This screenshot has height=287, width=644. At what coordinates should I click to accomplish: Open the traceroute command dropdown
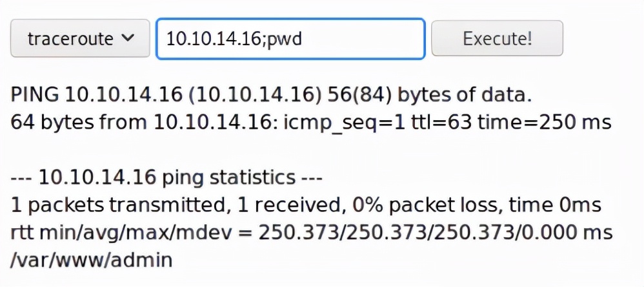(79, 38)
